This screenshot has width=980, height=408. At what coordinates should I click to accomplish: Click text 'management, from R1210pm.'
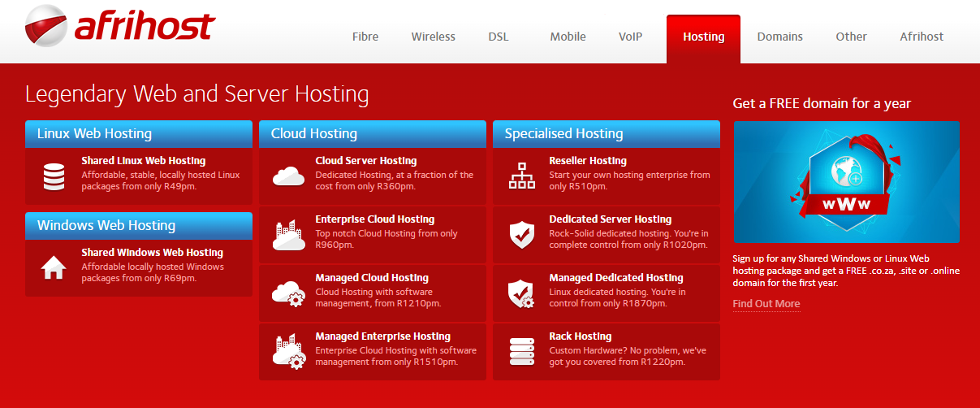click(378, 303)
